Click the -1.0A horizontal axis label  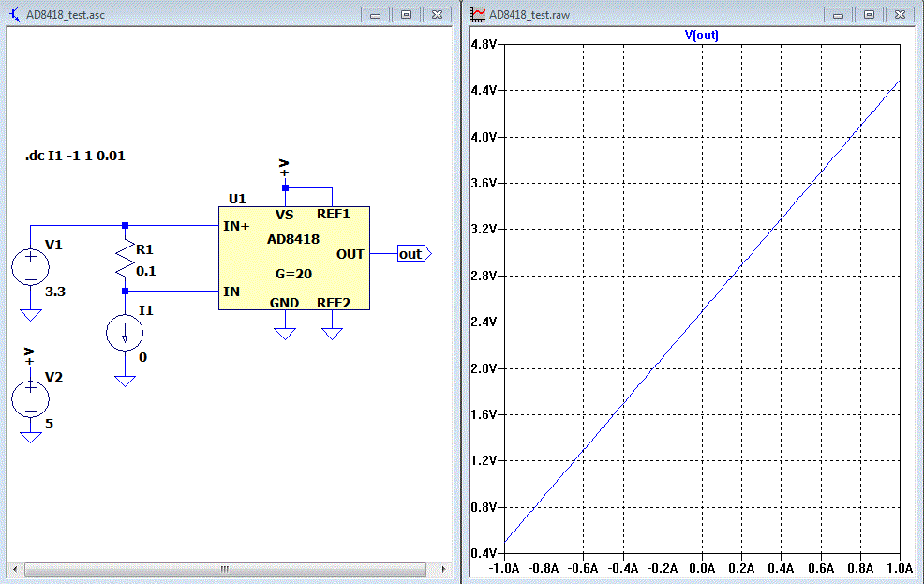[x=504, y=569]
